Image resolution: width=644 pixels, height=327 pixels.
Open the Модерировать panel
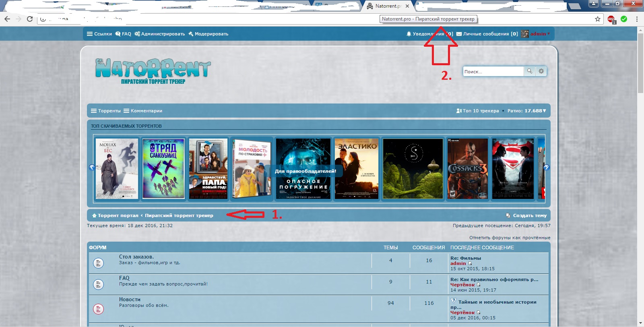(x=208, y=34)
